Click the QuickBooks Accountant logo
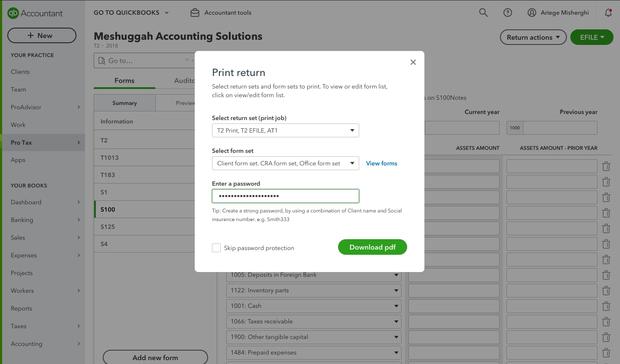Image resolution: width=620 pixels, height=364 pixels. 35,13
